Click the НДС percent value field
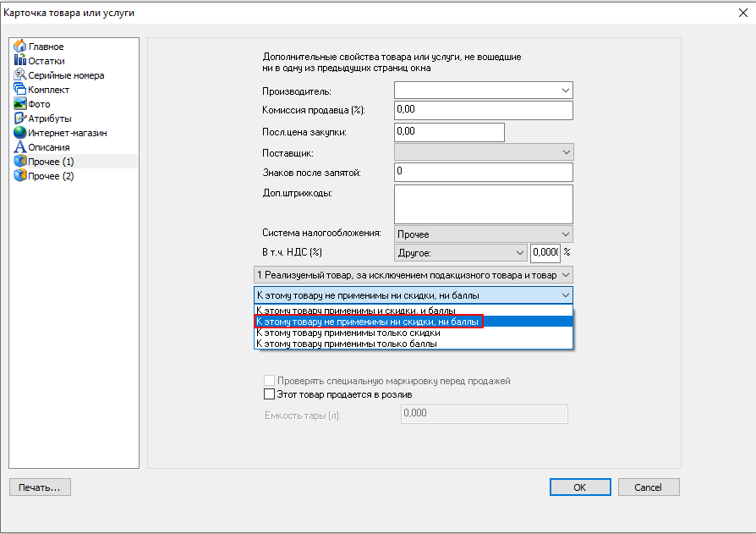 click(545, 253)
